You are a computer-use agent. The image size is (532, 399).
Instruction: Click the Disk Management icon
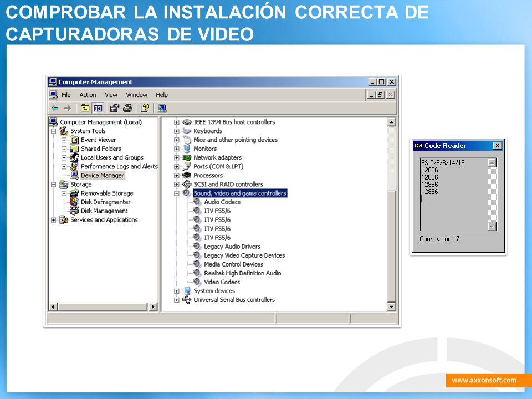click(74, 211)
